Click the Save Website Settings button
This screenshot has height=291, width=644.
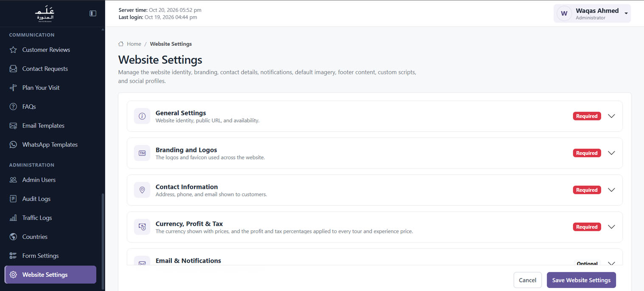tap(581, 280)
